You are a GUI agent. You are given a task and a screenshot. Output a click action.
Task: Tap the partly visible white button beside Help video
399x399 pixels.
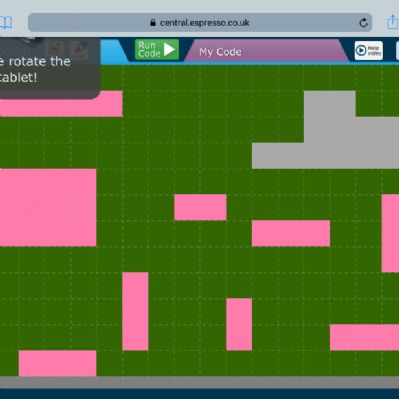pyautogui.click(x=397, y=51)
